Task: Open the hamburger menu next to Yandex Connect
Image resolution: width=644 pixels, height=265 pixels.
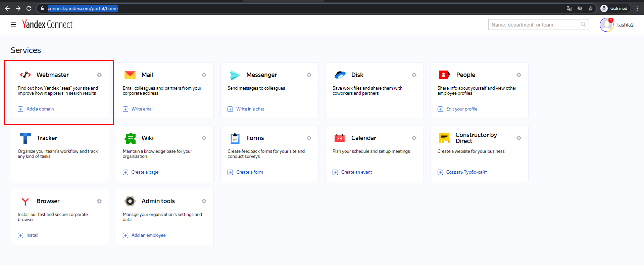Action: coord(13,25)
